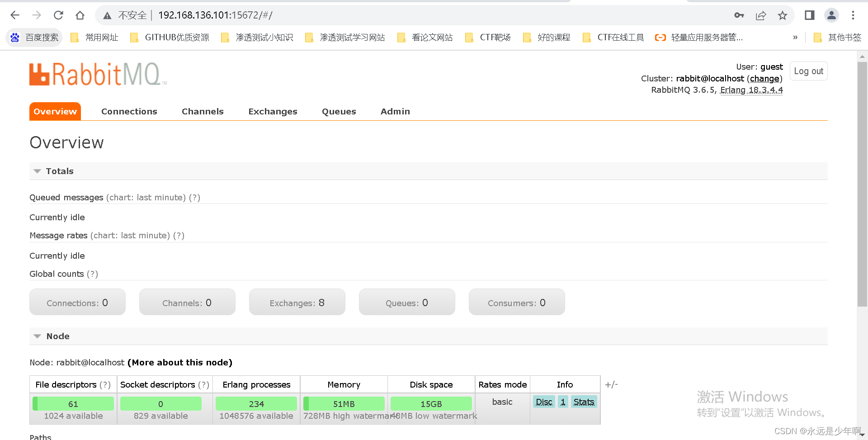
Task: Open the 渗透测试学习网站 bookmark folder
Action: [x=345, y=38]
